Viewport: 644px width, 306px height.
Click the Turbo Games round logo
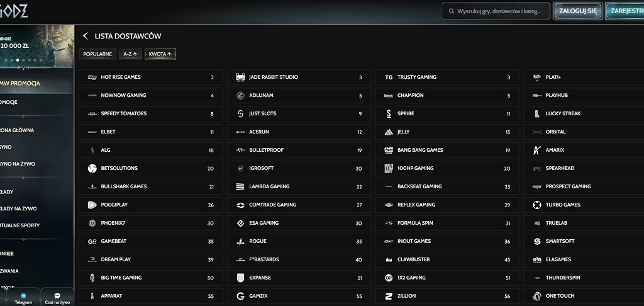tap(537, 205)
